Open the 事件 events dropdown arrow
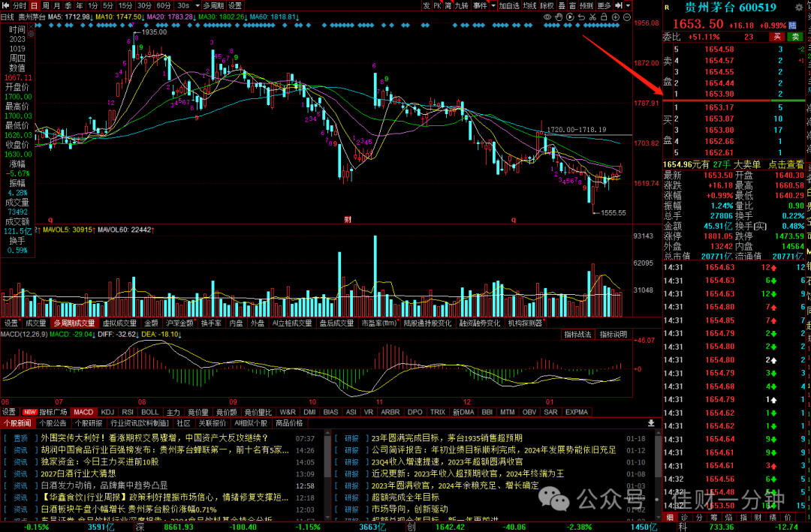The height and width of the screenshot is (532, 811). coord(493,5)
